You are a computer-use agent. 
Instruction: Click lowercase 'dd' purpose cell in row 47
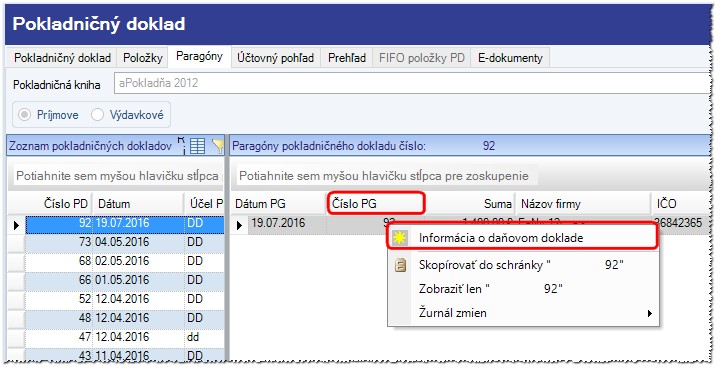(204, 337)
